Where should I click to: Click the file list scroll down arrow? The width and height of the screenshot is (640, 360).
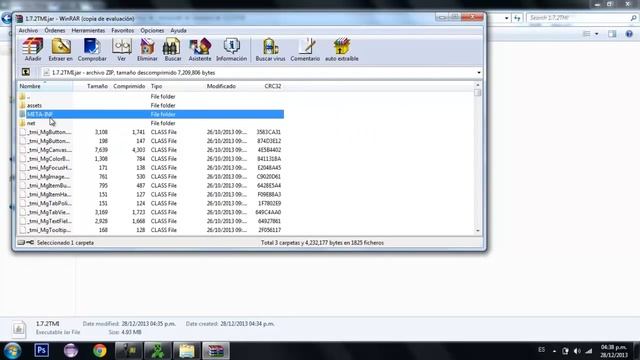pyautogui.click(x=478, y=231)
